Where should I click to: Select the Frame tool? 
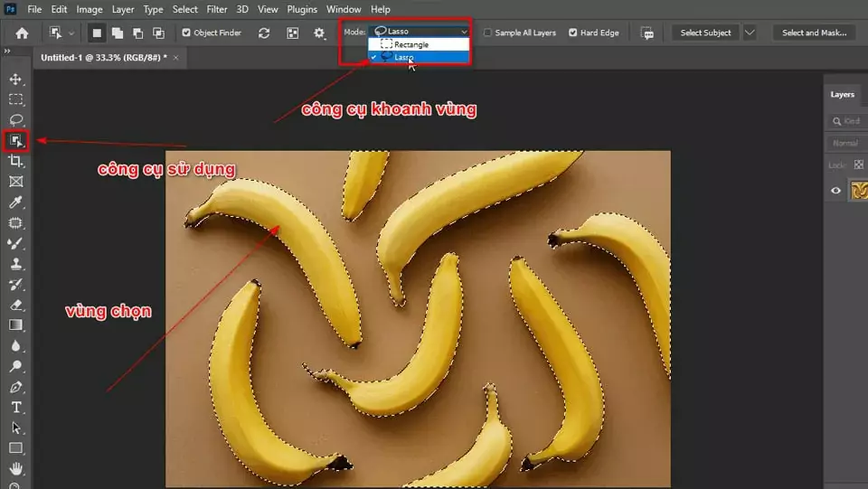click(x=15, y=182)
